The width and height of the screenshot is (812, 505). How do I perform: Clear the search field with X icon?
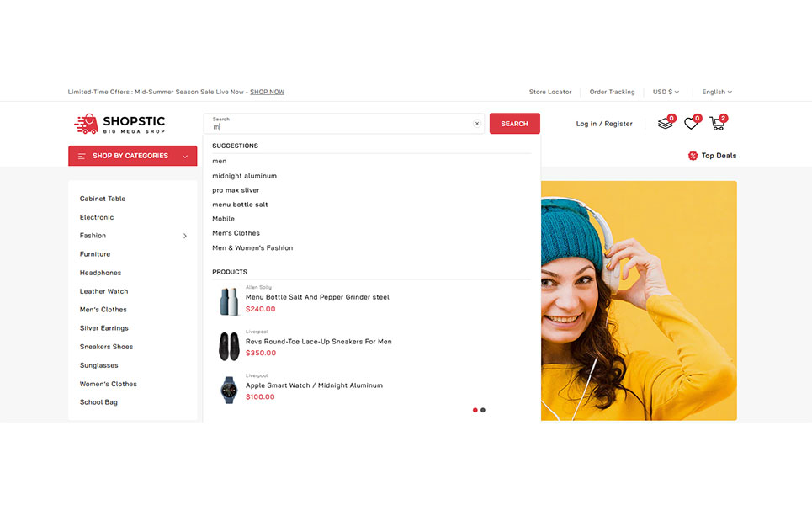[476, 124]
